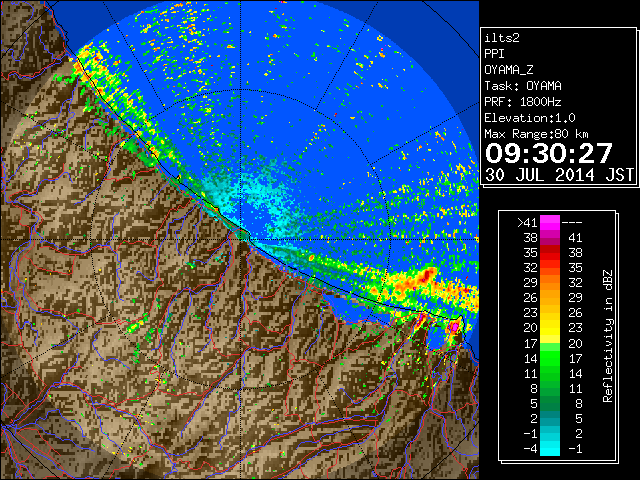Click the magenta >41 dBZ color swatch
This screenshot has height=480, width=640.
(550, 222)
